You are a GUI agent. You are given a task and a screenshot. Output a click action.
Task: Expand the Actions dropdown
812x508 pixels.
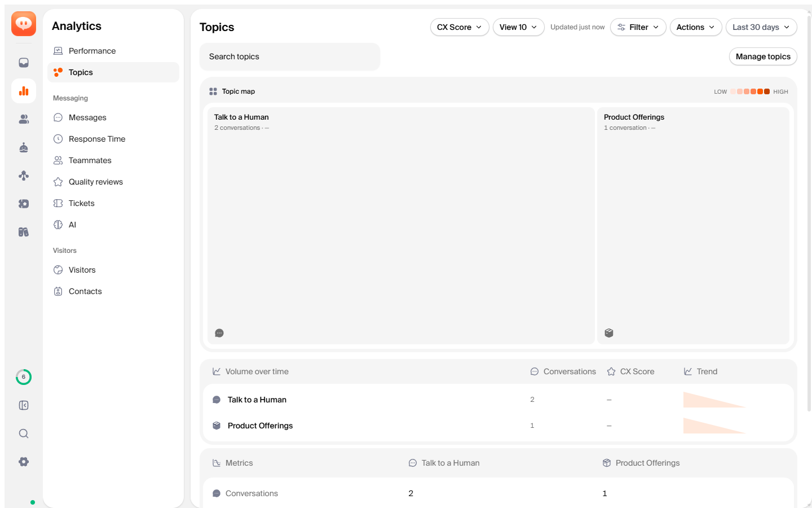tap(696, 27)
